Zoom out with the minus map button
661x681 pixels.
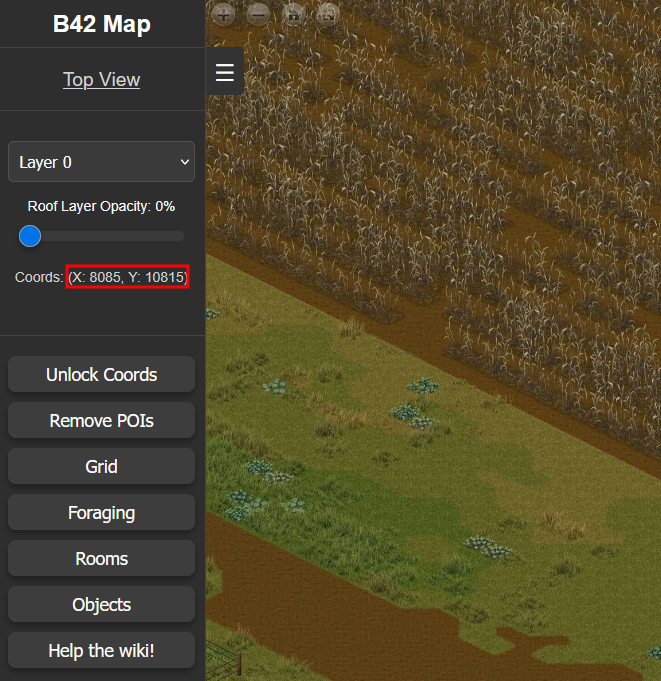(x=258, y=15)
